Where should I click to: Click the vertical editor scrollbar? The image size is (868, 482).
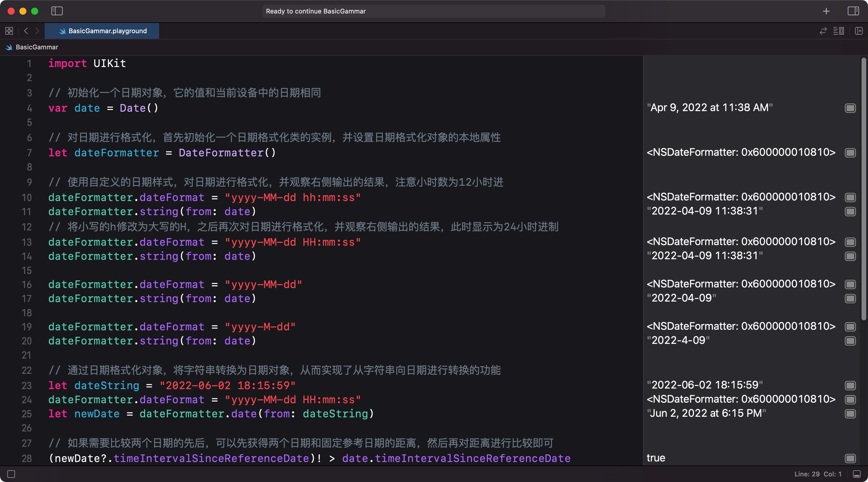point(863,189)
